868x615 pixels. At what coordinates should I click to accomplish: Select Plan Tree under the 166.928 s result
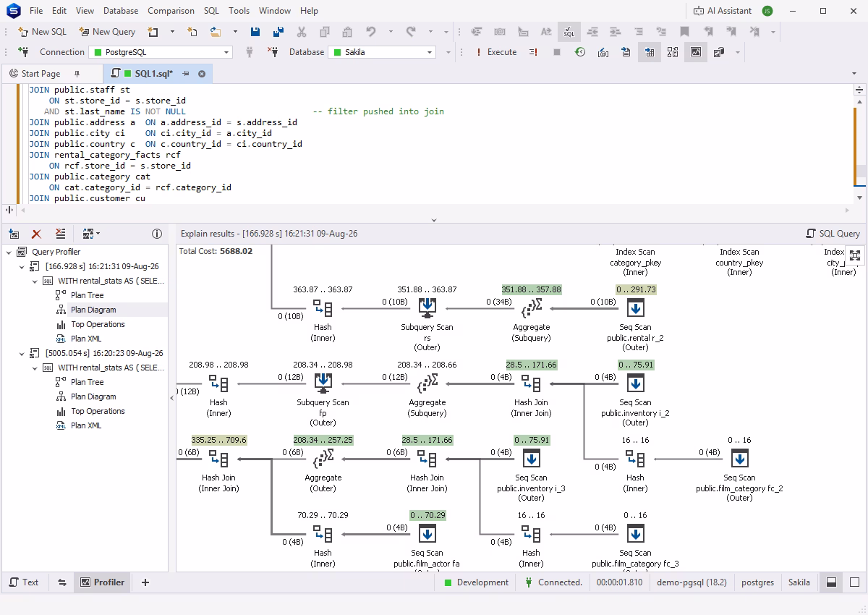click(x=87, y=295)
